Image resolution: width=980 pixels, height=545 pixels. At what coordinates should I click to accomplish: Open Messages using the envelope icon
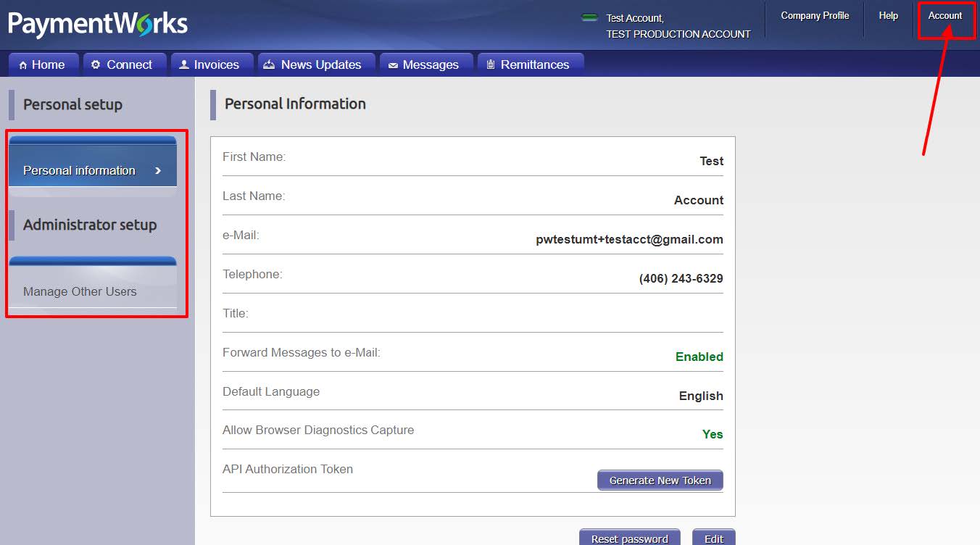coord(391,65)
